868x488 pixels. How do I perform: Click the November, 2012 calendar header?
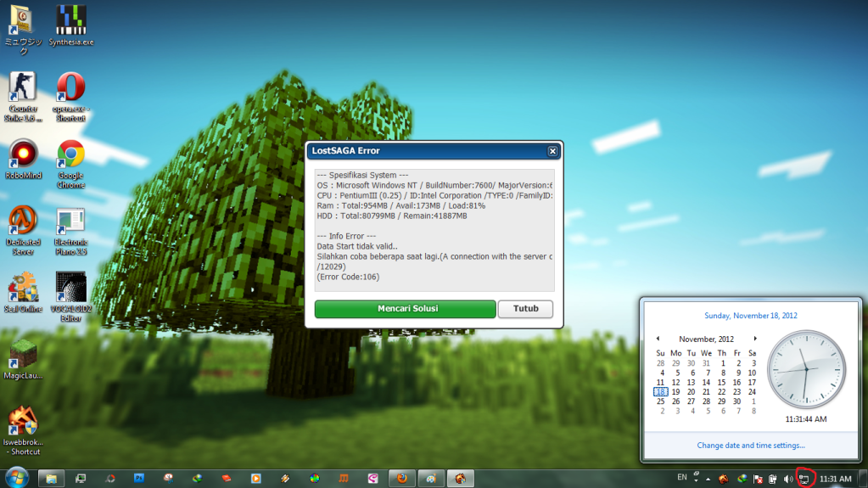(706, 339)
